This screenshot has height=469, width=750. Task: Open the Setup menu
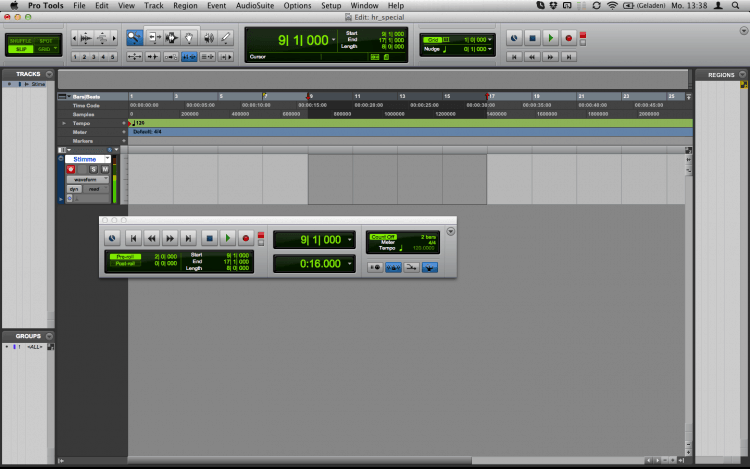(x=331, y=6)
